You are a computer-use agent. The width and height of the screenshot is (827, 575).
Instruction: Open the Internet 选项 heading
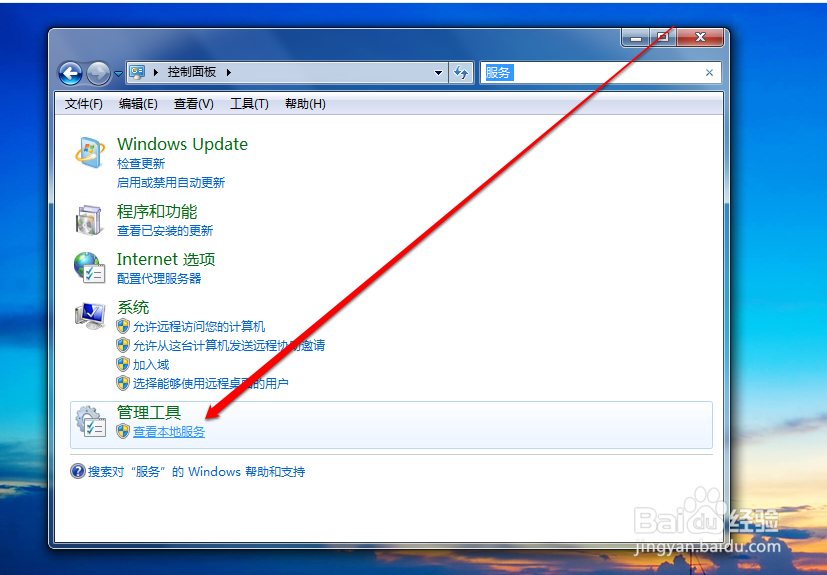point(166,259)
